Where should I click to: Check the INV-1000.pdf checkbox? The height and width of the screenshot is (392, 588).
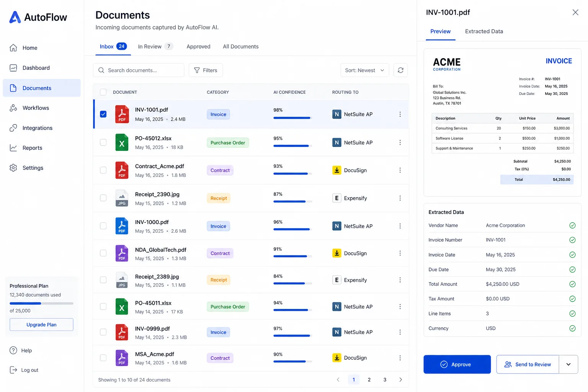tap(103, 226)
